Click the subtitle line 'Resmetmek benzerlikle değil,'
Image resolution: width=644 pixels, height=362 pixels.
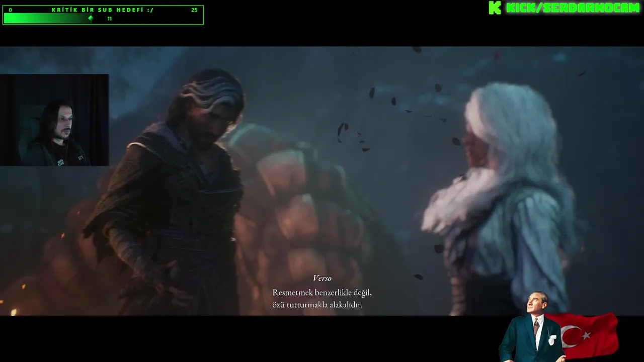pyautogui.click(x=322, y=293)
